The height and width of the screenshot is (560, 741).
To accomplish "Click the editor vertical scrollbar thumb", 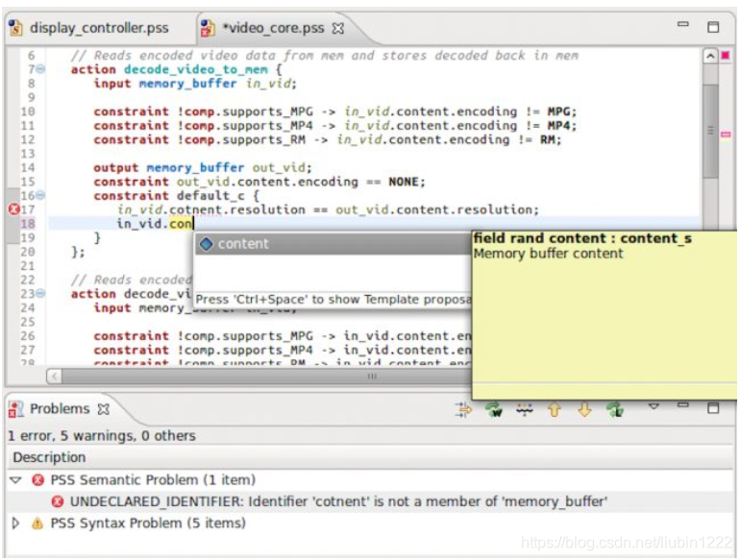I will tap(710, 131).
